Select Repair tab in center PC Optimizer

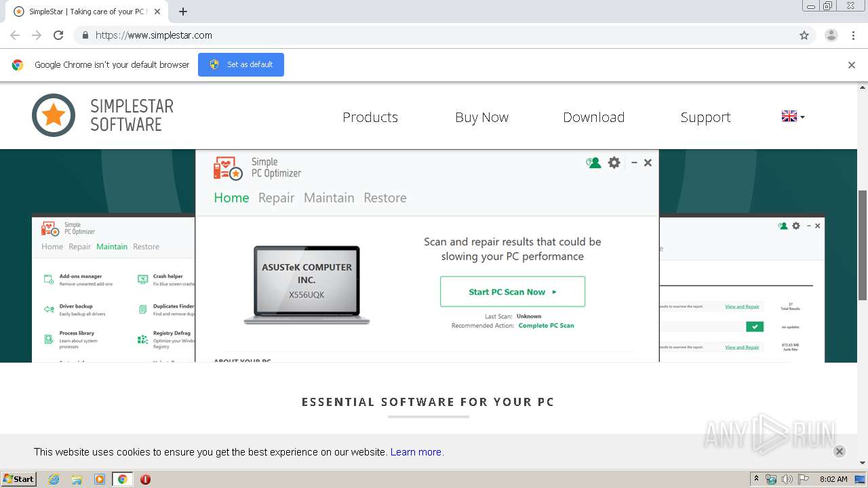(277, 198)
